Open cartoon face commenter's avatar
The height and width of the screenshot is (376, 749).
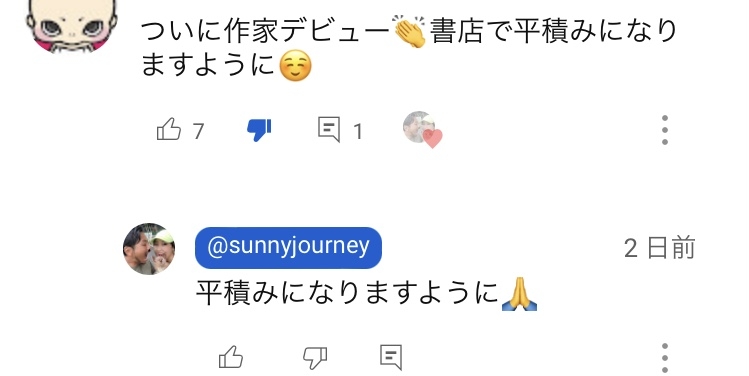click(x=72, y=24)
